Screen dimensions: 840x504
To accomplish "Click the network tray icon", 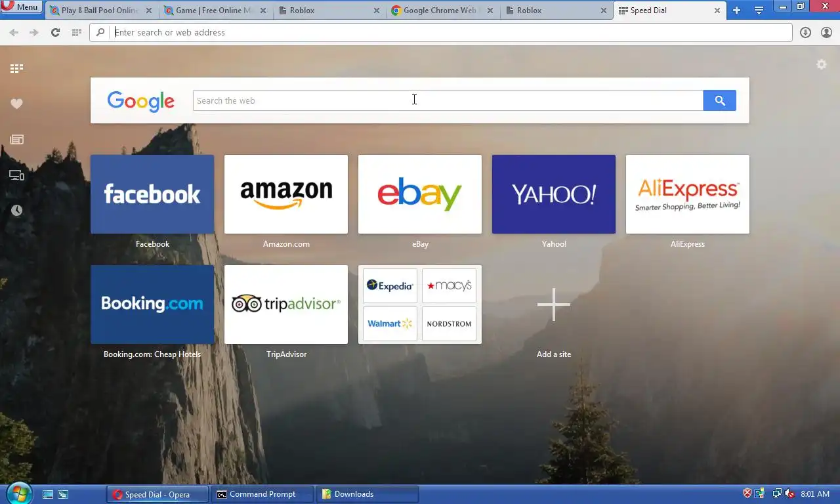I will [777, 493].
